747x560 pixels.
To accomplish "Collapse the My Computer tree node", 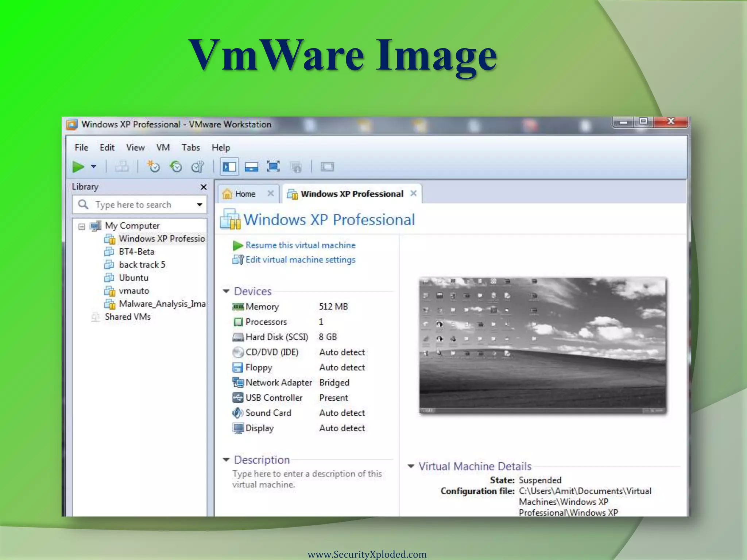I will 82,226.
